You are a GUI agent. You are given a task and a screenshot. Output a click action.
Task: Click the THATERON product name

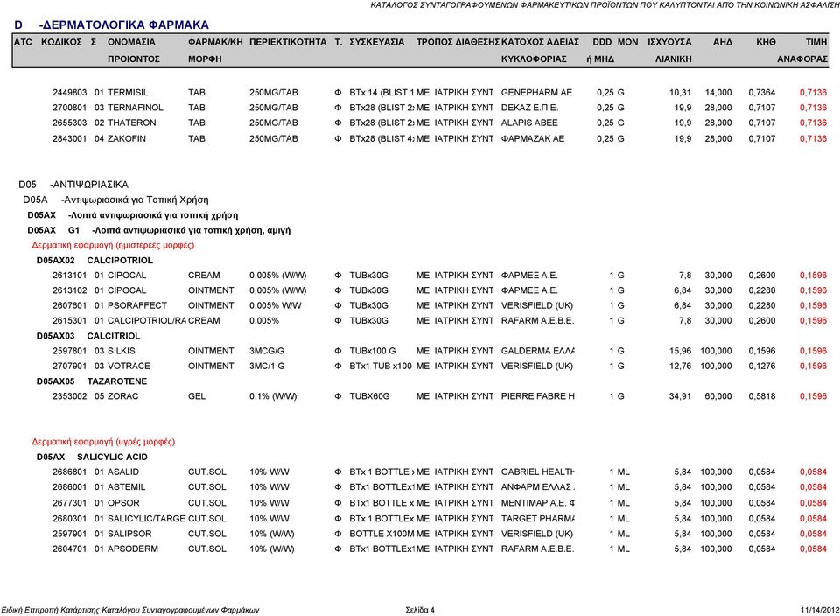click(132, 122)
